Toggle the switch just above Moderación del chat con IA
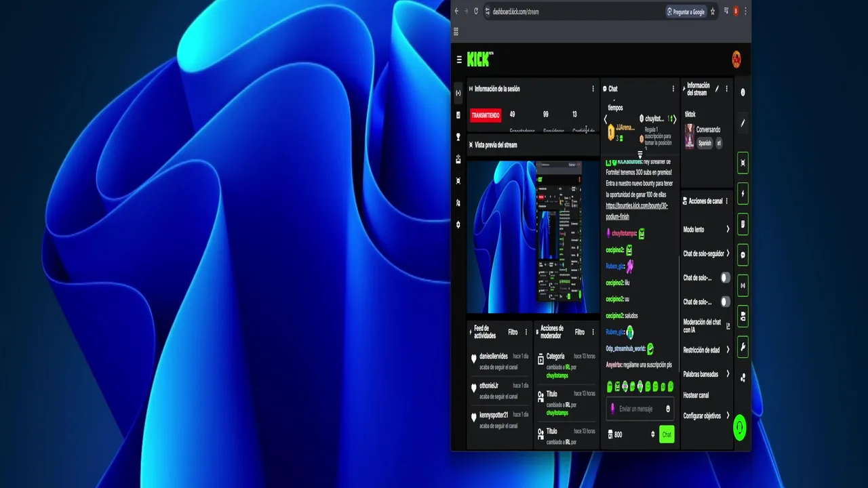 click(725, 302)
